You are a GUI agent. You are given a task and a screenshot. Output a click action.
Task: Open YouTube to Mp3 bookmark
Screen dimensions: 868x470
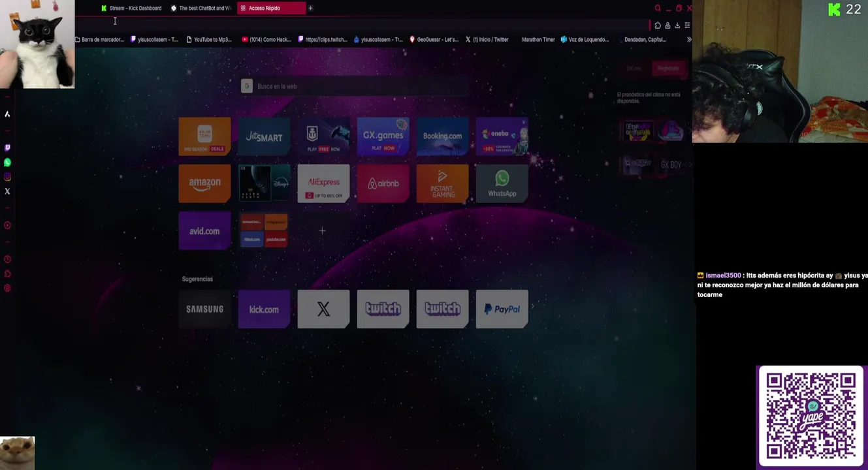(x=209, y=40)
